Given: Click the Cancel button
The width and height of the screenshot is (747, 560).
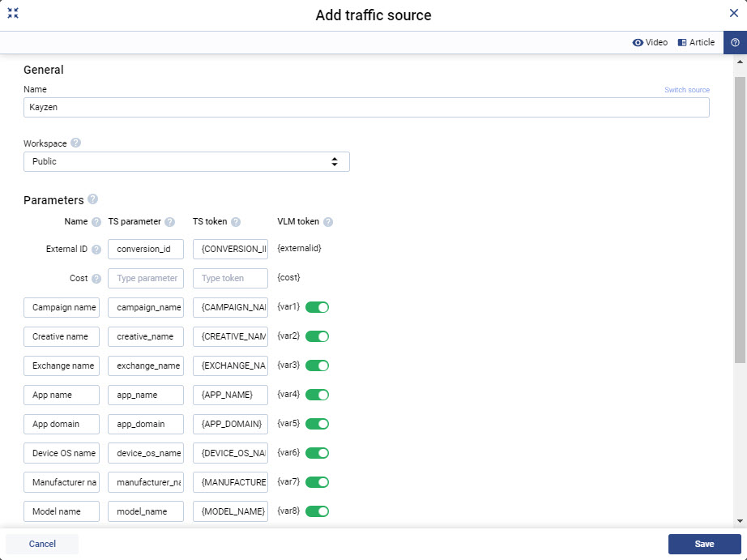Looking at the screenshot, I should pos(42,544).
